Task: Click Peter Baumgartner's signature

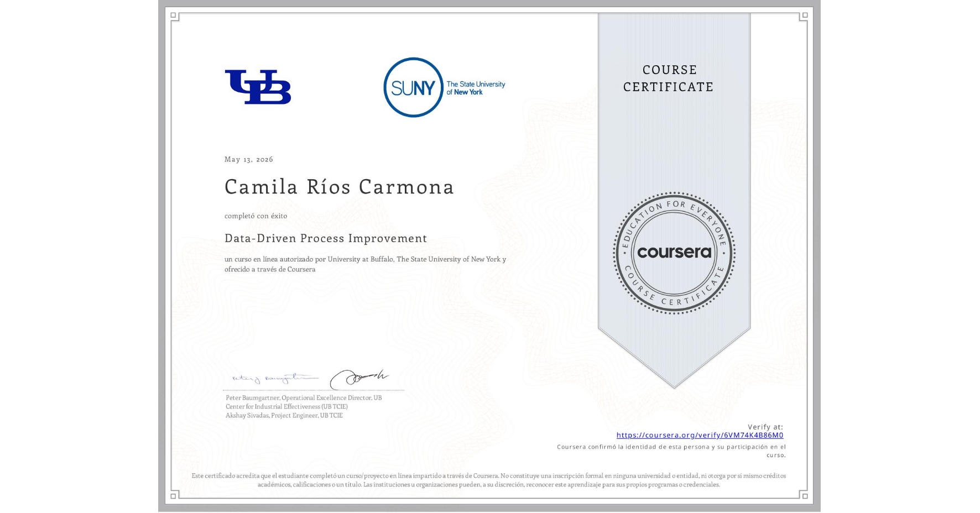Action: pos(275,379)
